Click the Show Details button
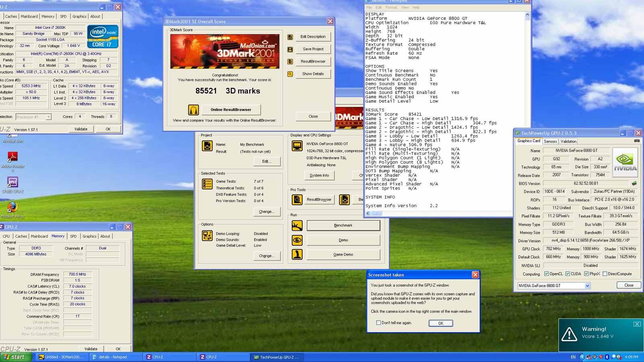 point(313,74)
